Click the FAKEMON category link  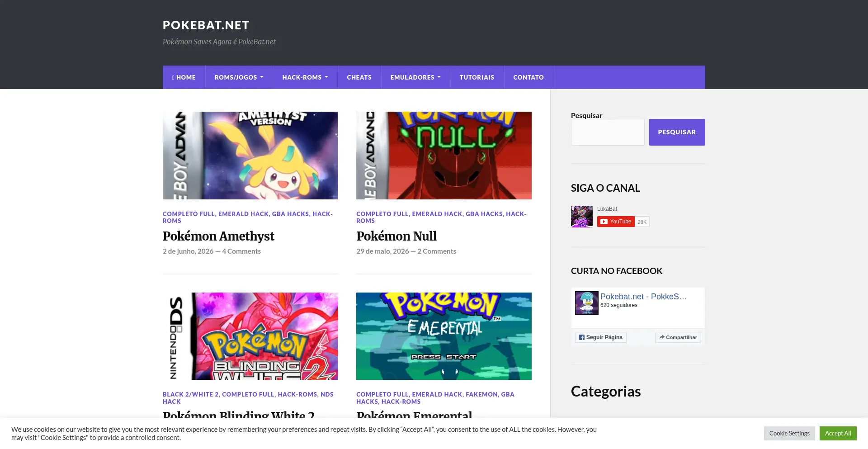[x=481, y=394]
